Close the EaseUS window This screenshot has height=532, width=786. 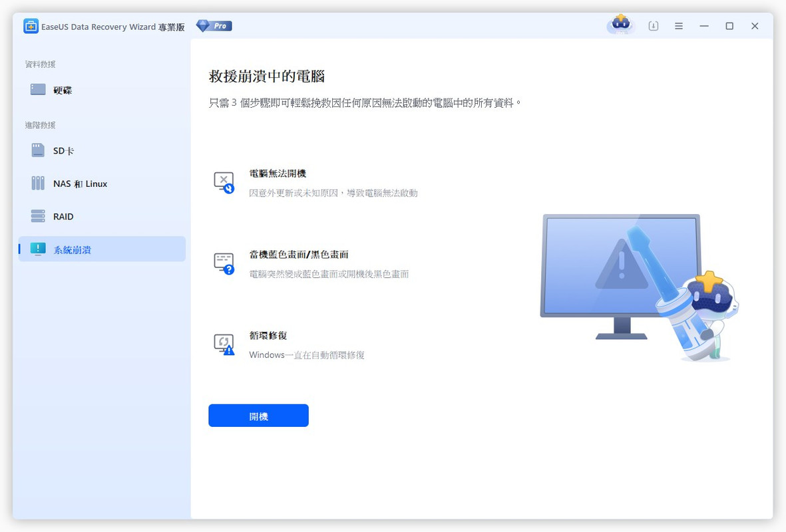tap(755, 26)
